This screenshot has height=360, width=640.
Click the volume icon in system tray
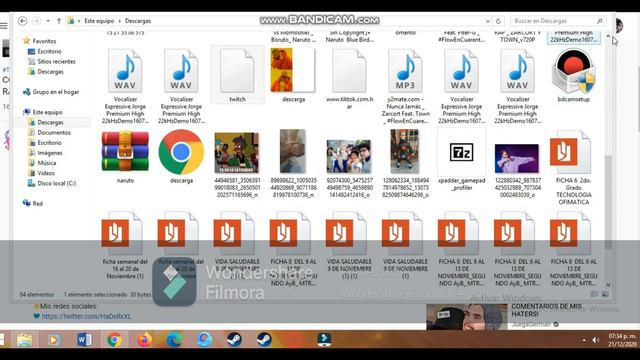pos(596,340)
